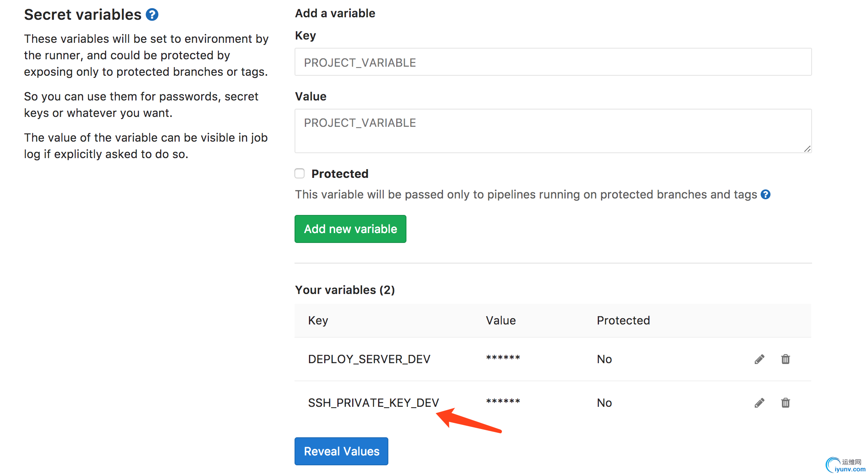Enable the Protected checkbox
This screenshot has width=868, height=476.
point(299,173)
